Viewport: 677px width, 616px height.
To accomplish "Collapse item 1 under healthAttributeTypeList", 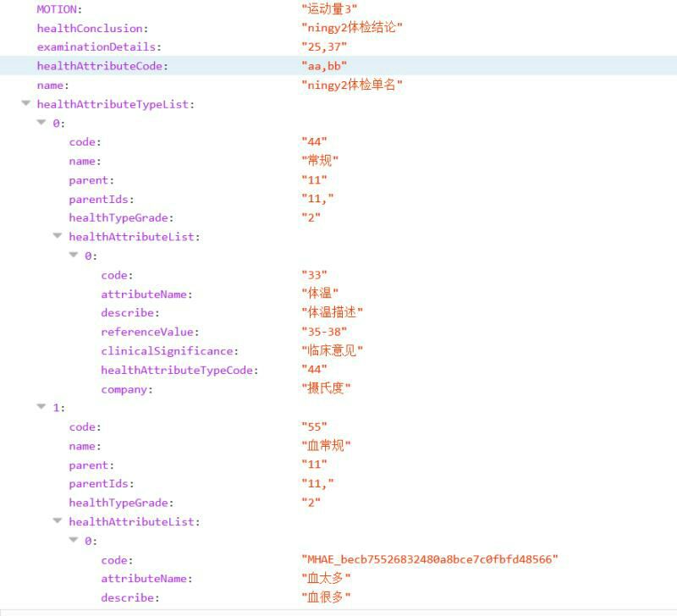I will tap(41, 407).
